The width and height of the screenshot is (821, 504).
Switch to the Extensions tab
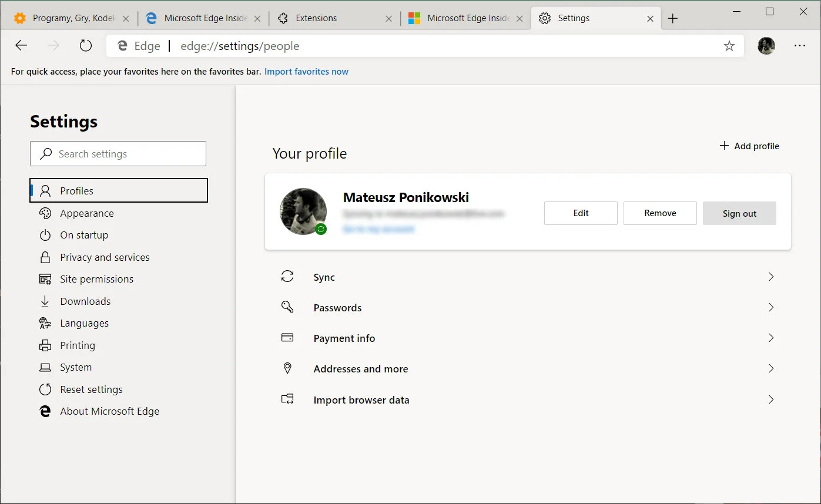(329, 18)
